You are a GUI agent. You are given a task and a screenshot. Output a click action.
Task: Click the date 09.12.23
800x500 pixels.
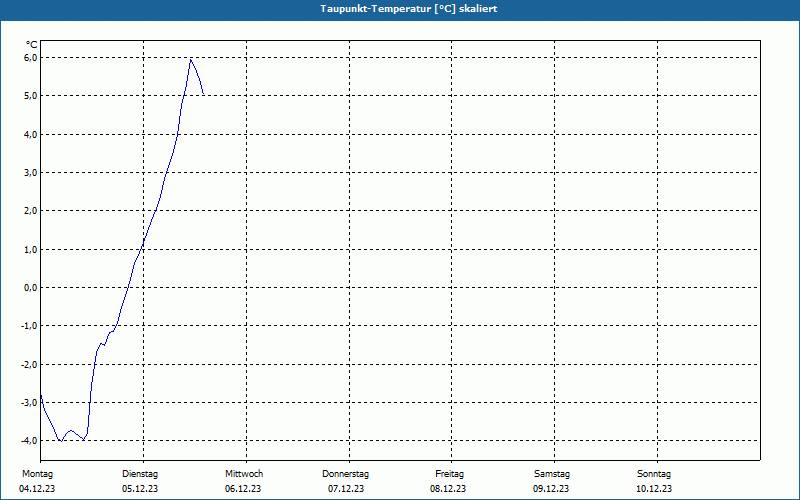(x=551, y=489)
